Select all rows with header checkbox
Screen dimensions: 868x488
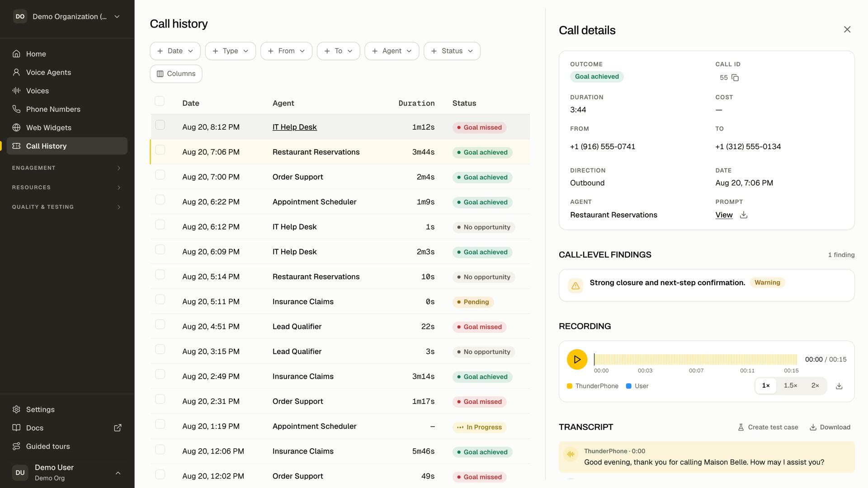[160, 101]
